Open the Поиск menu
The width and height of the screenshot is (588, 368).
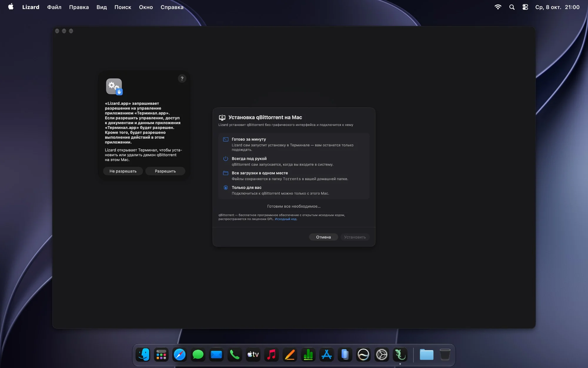click(x=123, y=7)
